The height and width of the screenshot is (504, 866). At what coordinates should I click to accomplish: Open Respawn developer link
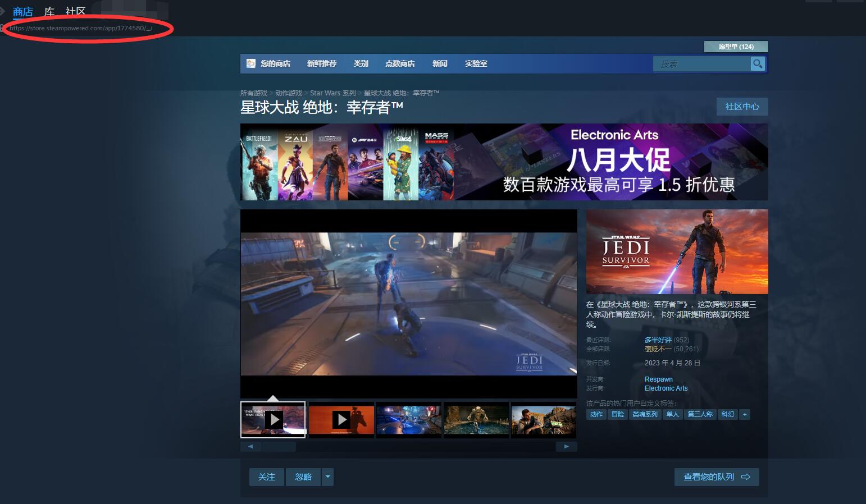(658, 379)
